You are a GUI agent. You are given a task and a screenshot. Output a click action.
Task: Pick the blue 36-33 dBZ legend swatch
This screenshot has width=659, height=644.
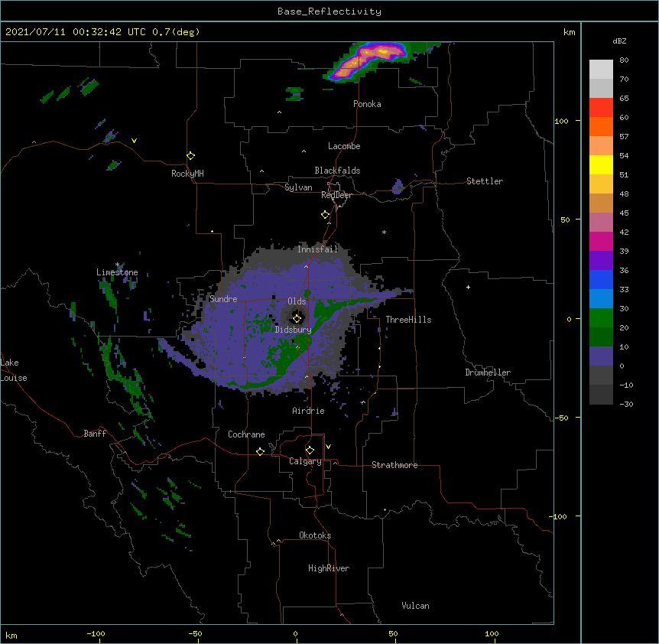click(601, 279)
